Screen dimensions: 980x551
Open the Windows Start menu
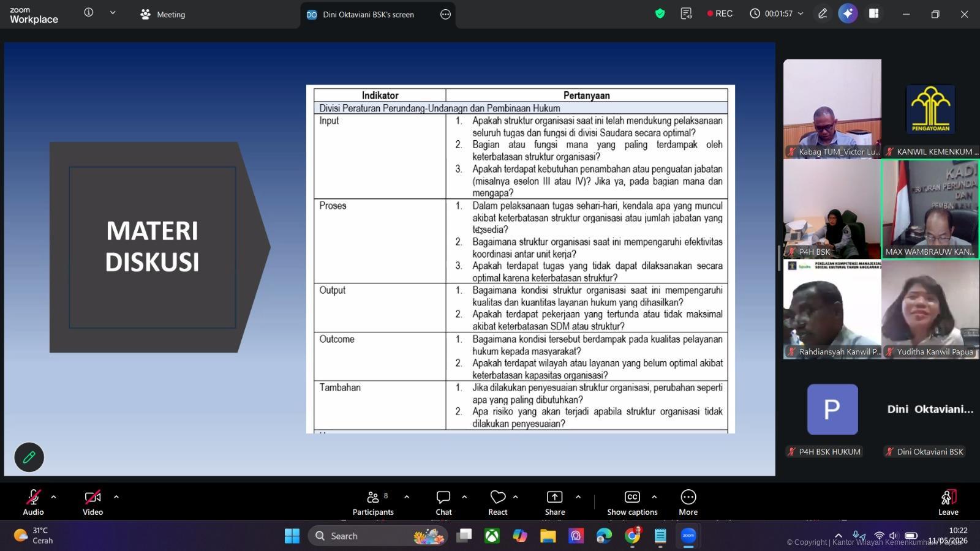(292, 536)
